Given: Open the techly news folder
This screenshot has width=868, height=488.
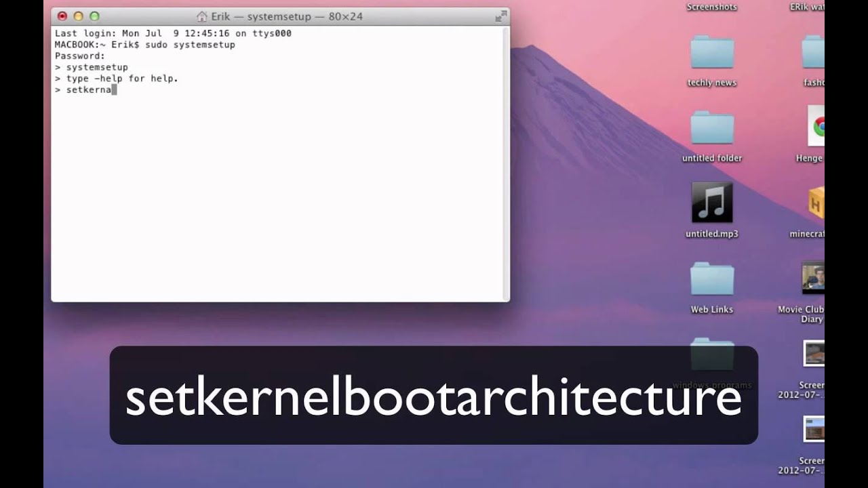Looking at the screenshot, I should (x=712, y=52).
